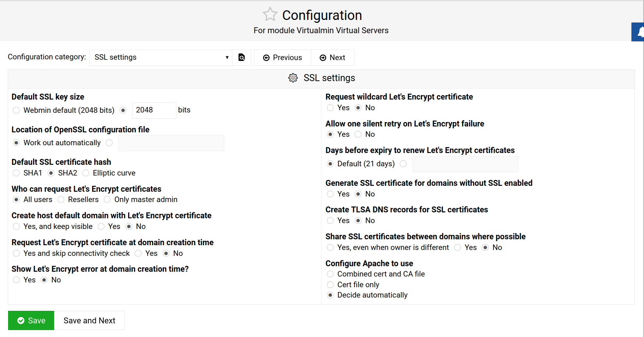This screenshot has width=644, height=337.
Task: Click the days before expiry renewal field
Action: click(465, 164)
